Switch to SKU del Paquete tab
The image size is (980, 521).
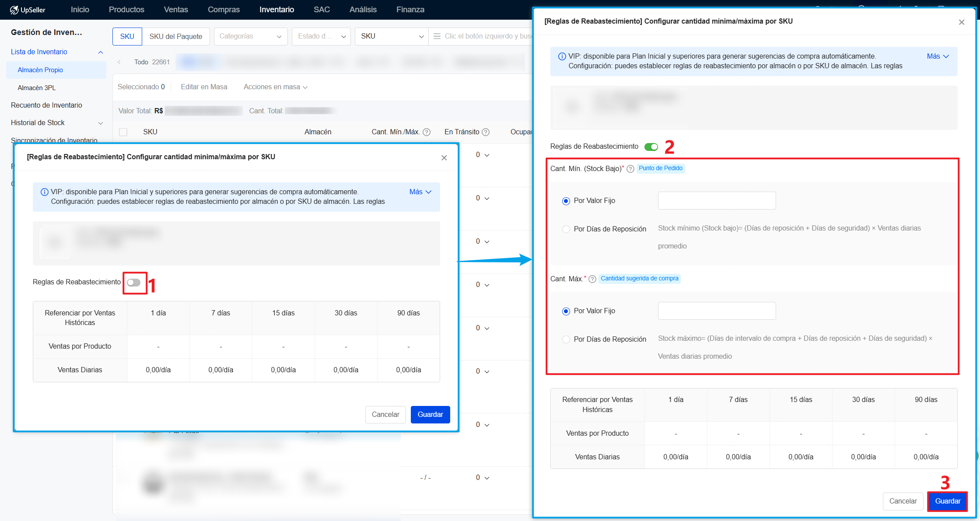[176, 36]
